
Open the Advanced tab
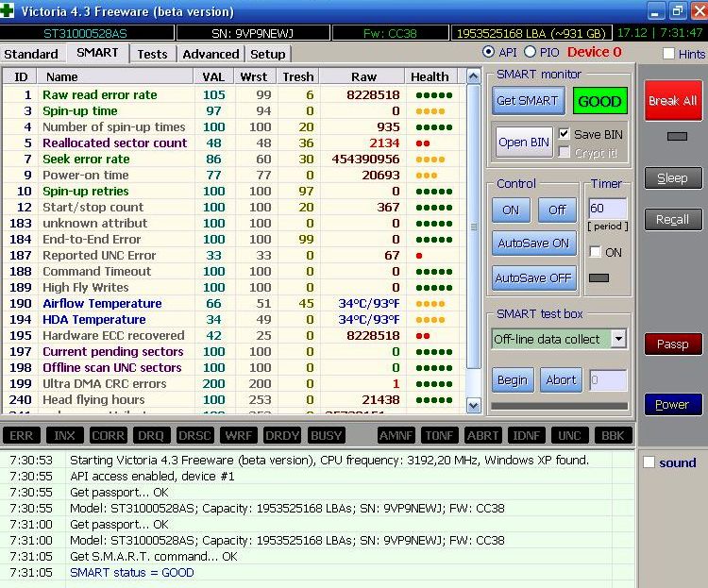211,54
